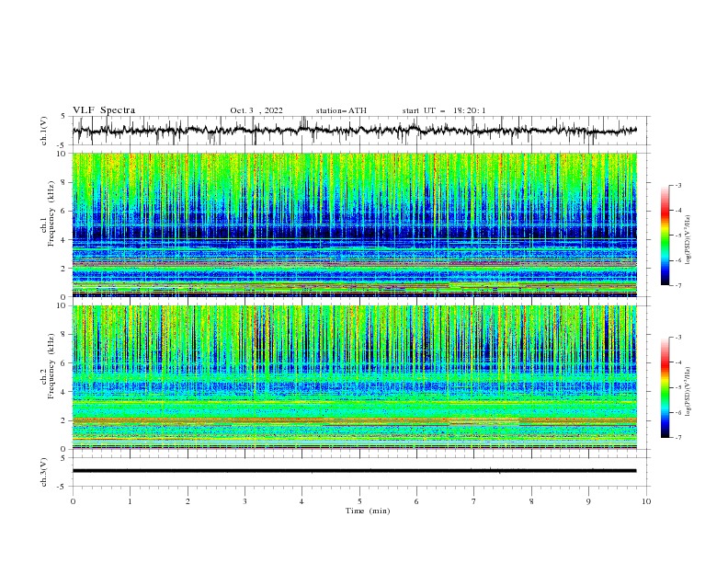Viewport: 728px width, 563px height.
Task: Click the ch.2 spectrogram color scale bar
Action: point(665,387)
